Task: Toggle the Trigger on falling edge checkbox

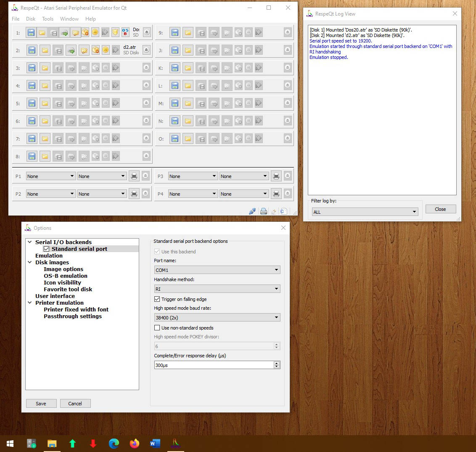Action: 157,299
